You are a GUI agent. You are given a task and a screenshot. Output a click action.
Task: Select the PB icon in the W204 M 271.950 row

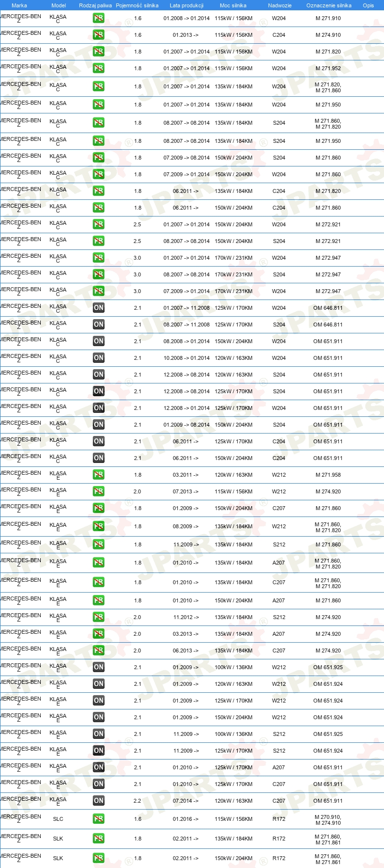click(x=98, y=105)
